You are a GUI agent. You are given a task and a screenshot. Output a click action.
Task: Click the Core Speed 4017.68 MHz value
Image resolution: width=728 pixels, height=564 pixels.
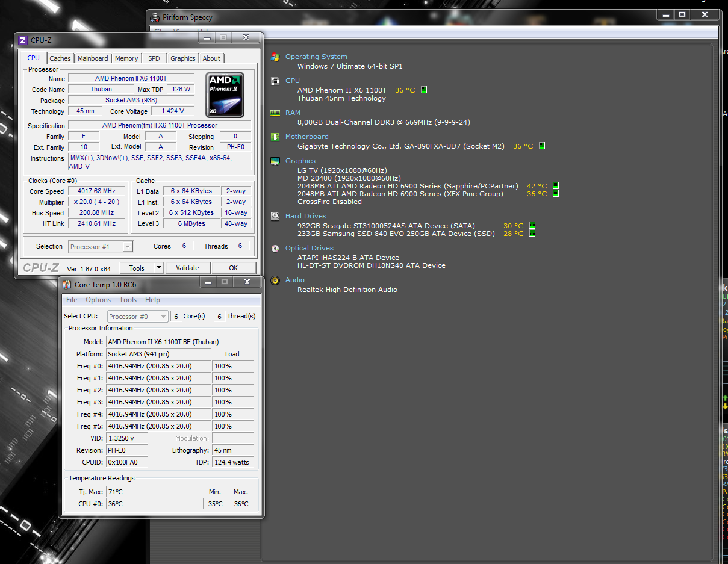click(96, 191)
